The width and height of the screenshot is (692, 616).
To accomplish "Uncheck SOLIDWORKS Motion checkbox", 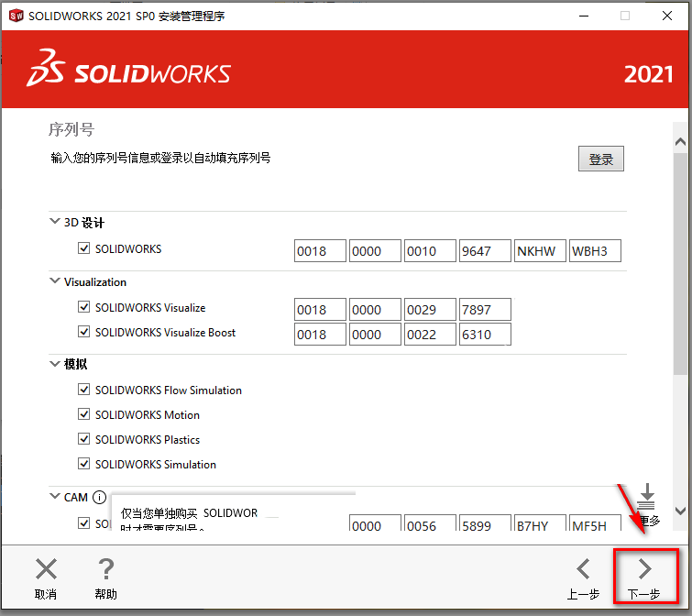I will (83, 414).
